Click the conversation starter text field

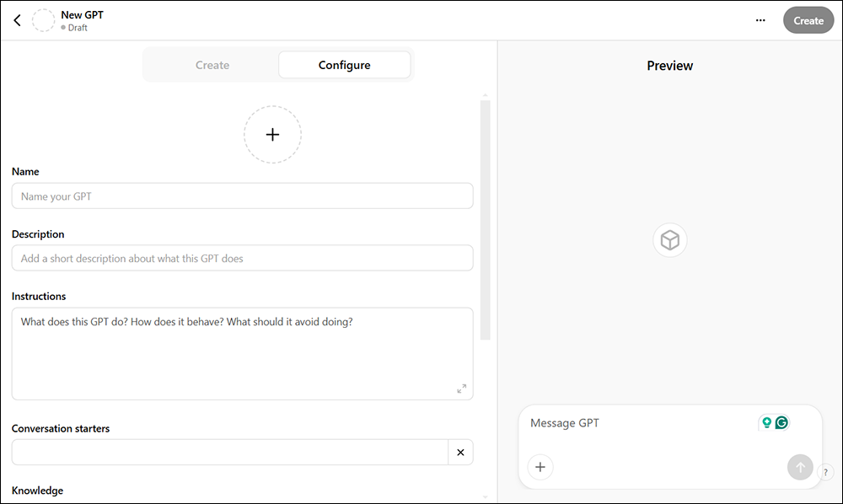228,452
